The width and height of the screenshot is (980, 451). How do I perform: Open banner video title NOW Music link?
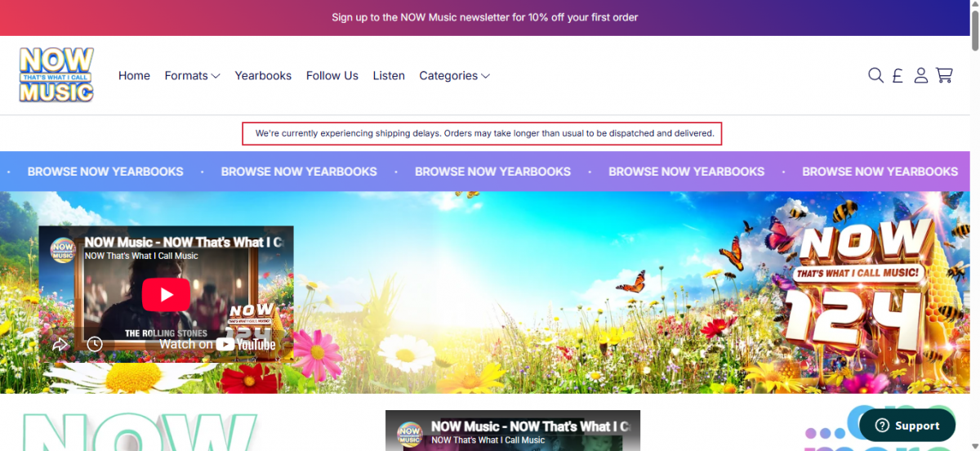184,242
